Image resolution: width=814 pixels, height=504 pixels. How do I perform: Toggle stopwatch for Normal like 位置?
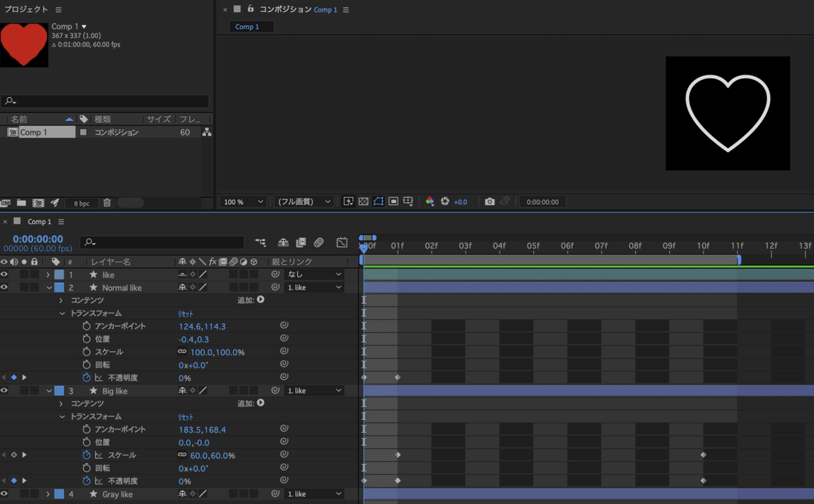(86, 339)
